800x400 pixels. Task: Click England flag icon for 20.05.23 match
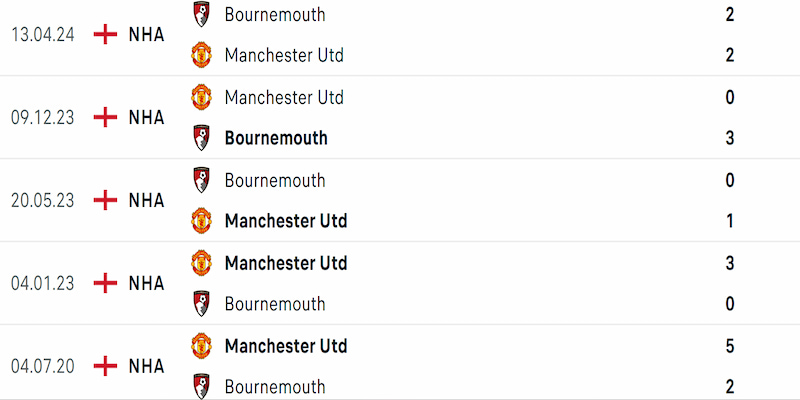click(106, 200)
